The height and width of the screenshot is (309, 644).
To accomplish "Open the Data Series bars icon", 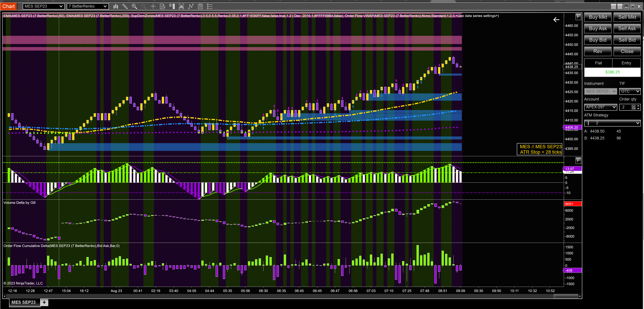I will [x=181, y=7].
